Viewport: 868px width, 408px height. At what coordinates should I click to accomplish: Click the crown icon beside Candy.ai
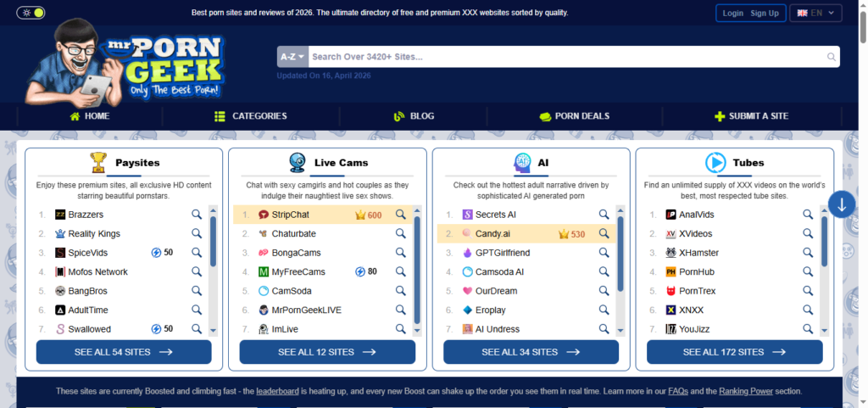click(x=564, y=233)
